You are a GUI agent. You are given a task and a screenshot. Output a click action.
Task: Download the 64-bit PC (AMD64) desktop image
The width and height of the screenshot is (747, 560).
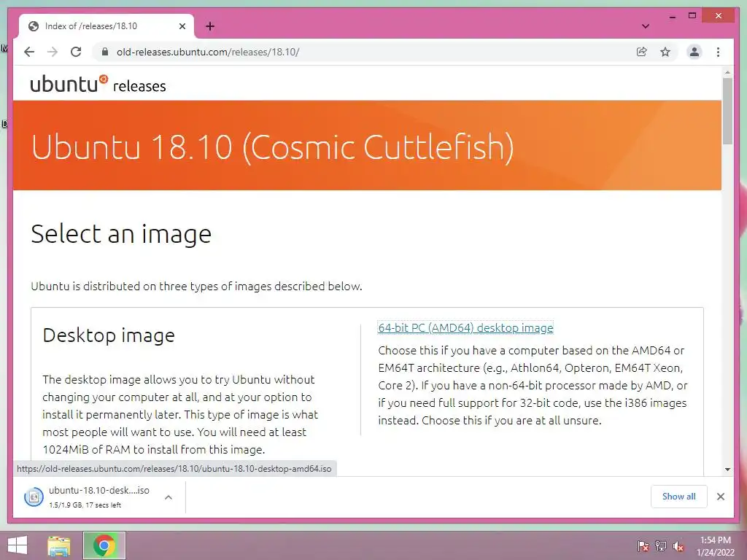click(x=465, y=327)
